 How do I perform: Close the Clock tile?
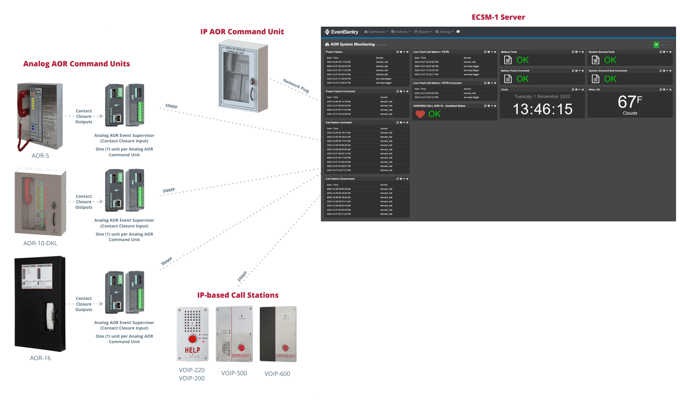[x=582, y=90]
